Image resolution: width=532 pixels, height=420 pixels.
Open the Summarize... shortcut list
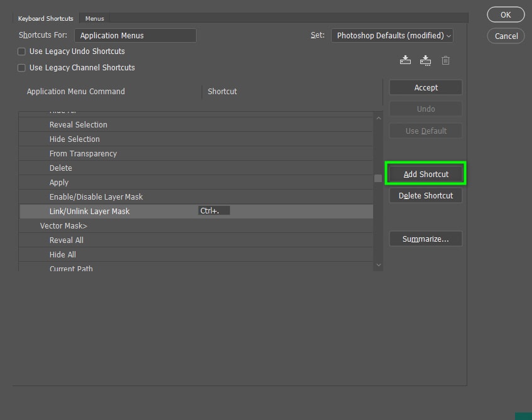pyautogui.click(x=425, y=239)
